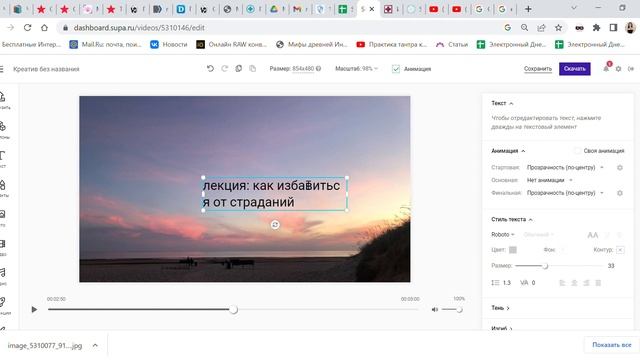Image resolution: width=640 pixels, height=360 pixels.
Task: Align text right
Action: pos(586,283)
